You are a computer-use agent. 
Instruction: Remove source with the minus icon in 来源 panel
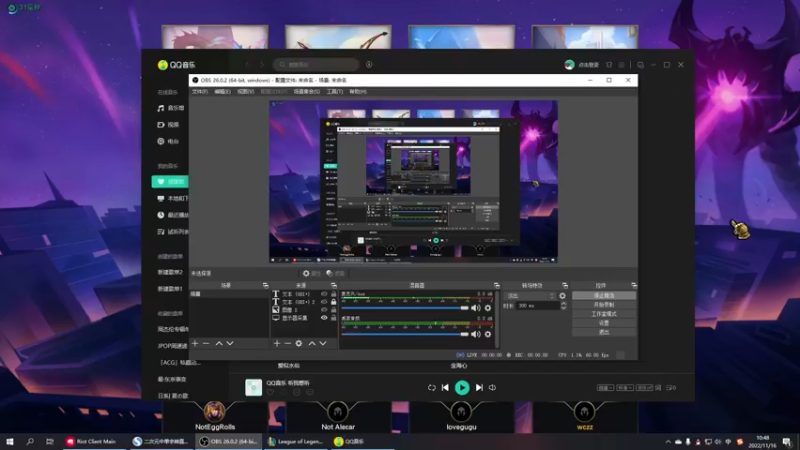(x=288, y=343)
